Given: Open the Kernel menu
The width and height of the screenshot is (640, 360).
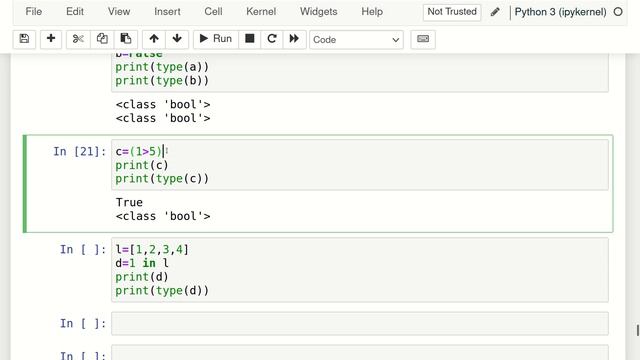Looking at the screenshot, I should [261, 11].
